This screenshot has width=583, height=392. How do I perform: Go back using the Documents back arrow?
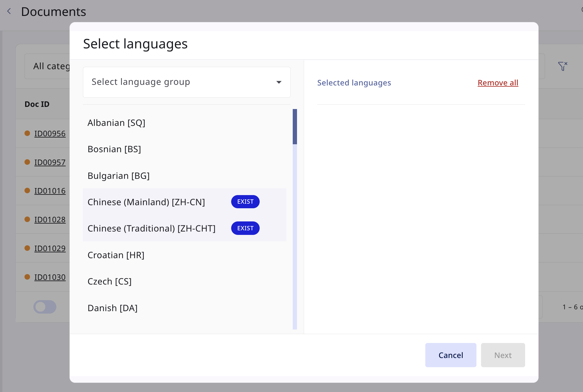click(x=9, y=11)
